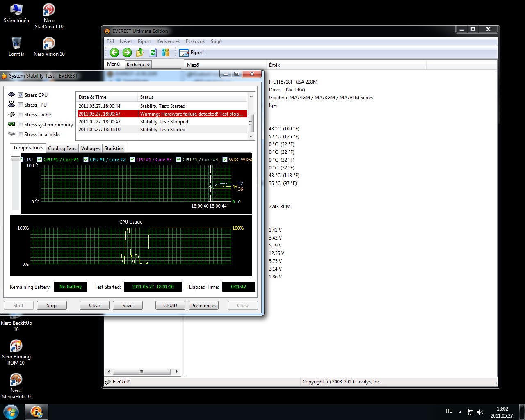Click log list scrollbar down arrow
The image size is (525, 420).
click(x=251, y=136)
